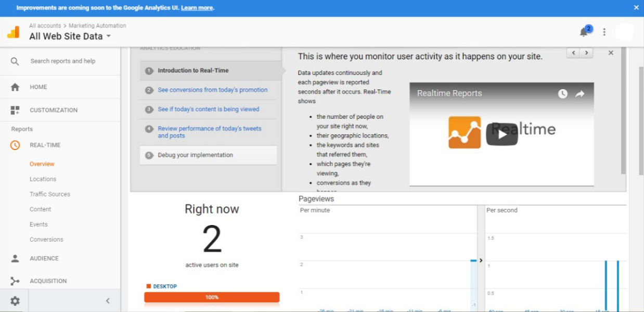
Task: Click the user account avatar
Action: pos(624,32)
